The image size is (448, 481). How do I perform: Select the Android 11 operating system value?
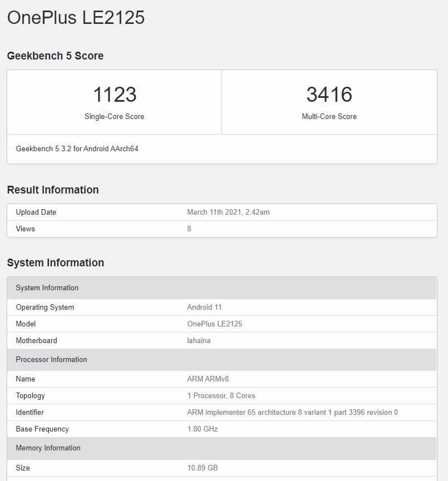[x=204, y=308]
